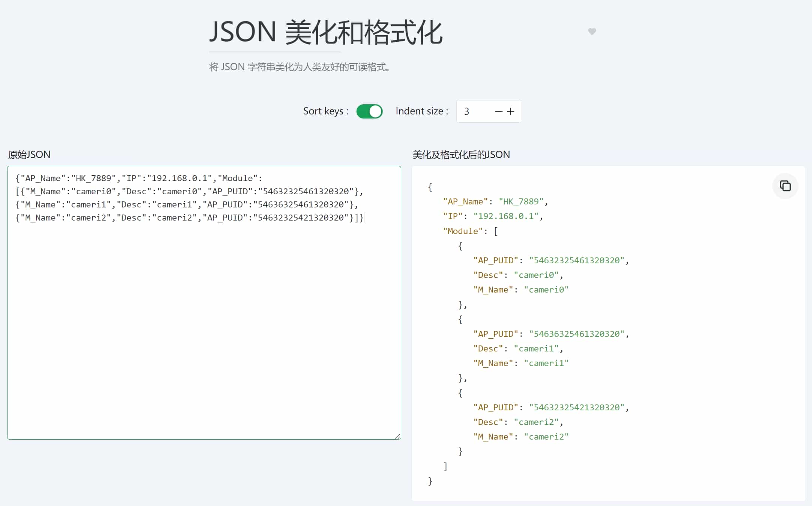Screen dimensions: 812x506
Task: Click the "Sort keys :" label
Action: [325, 111]
